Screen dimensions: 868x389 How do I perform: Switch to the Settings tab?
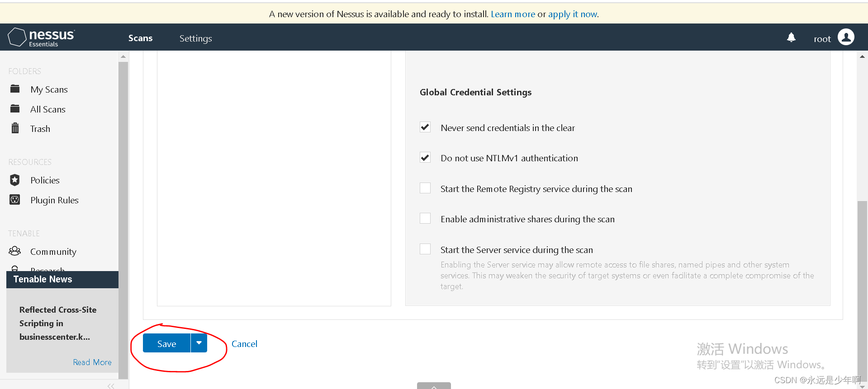click(195, 38)
